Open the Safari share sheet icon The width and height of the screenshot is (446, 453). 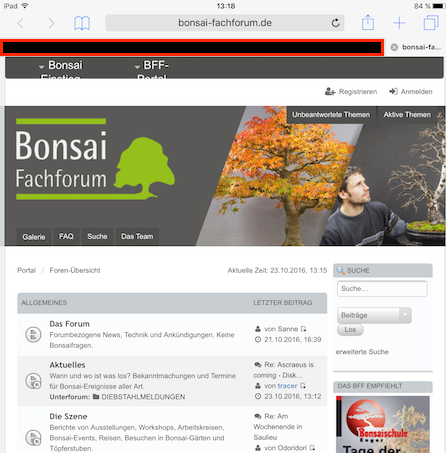368,23
